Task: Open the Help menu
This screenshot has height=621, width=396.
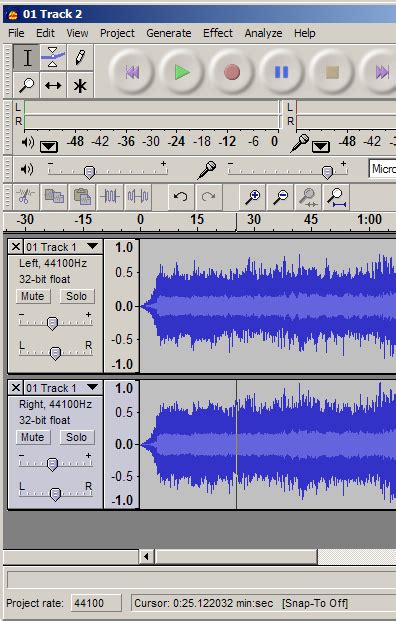Action: click(305, 33)
